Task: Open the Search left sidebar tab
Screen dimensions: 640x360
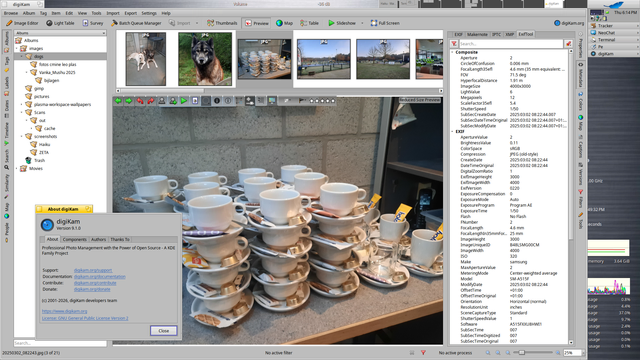Action: (6, 159)
